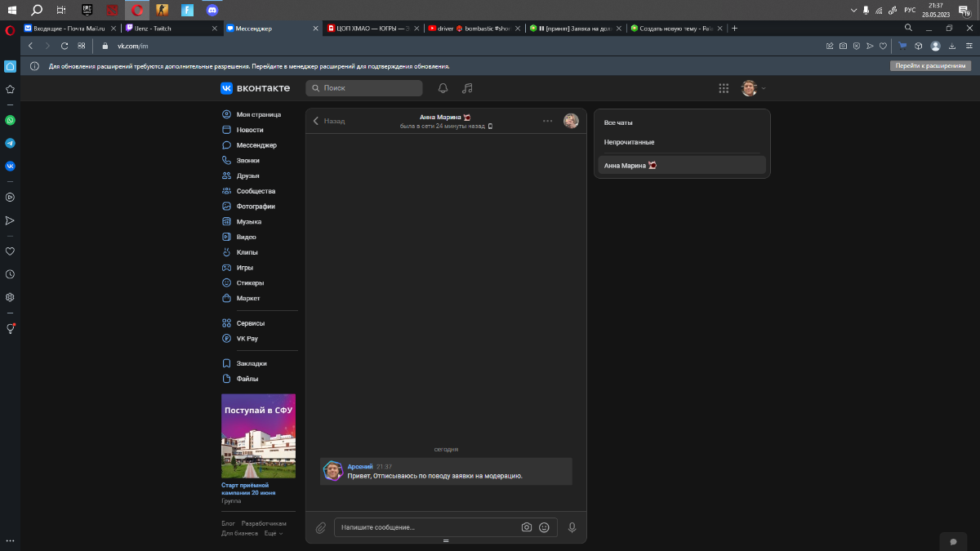
Task: Click Для бизнеса footer link
Action: 239,533
